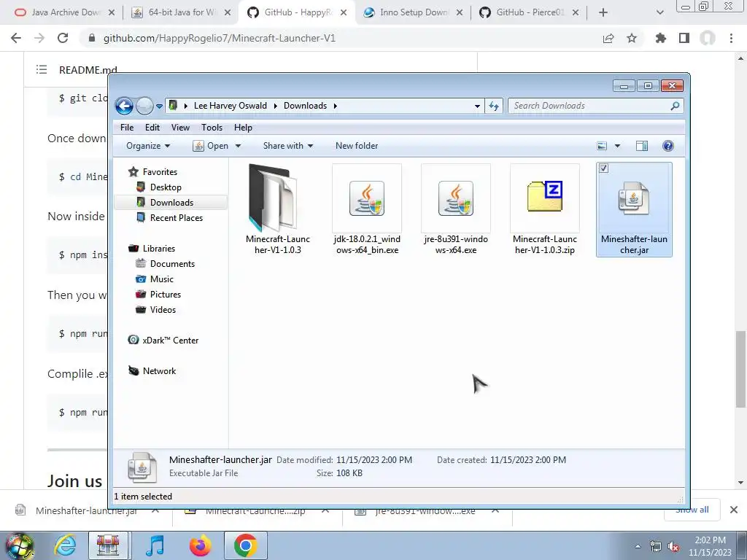Viewport: 747px width, 560px height.
Task: Select xDark Center in navigation pane
Action: [170, 341]
